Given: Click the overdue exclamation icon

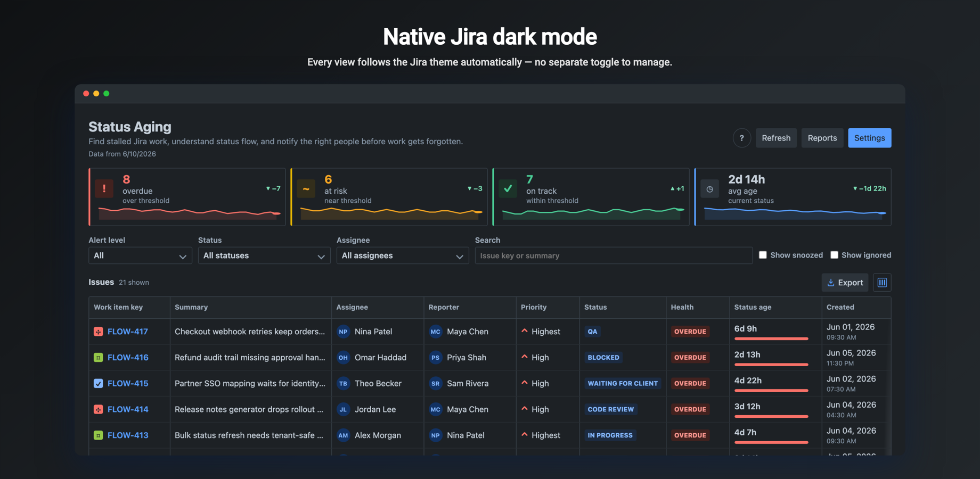Looking at the screenshot, I should [104, 188].
